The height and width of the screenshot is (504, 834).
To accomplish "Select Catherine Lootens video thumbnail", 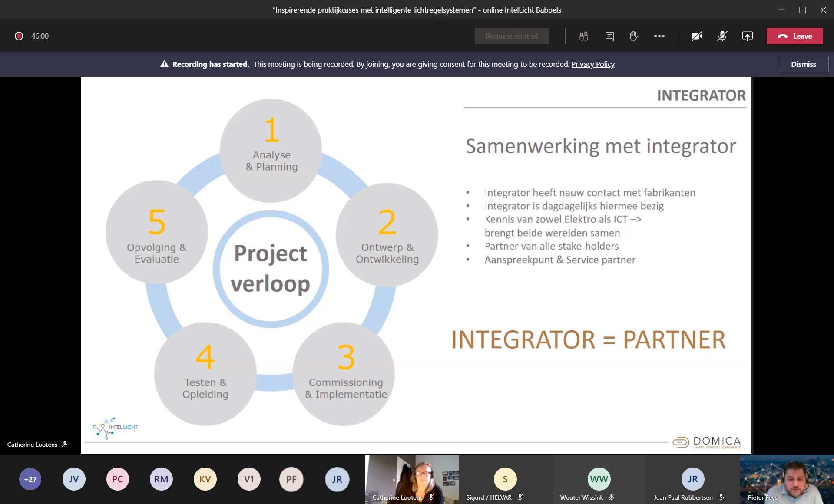I will (411, 478).
